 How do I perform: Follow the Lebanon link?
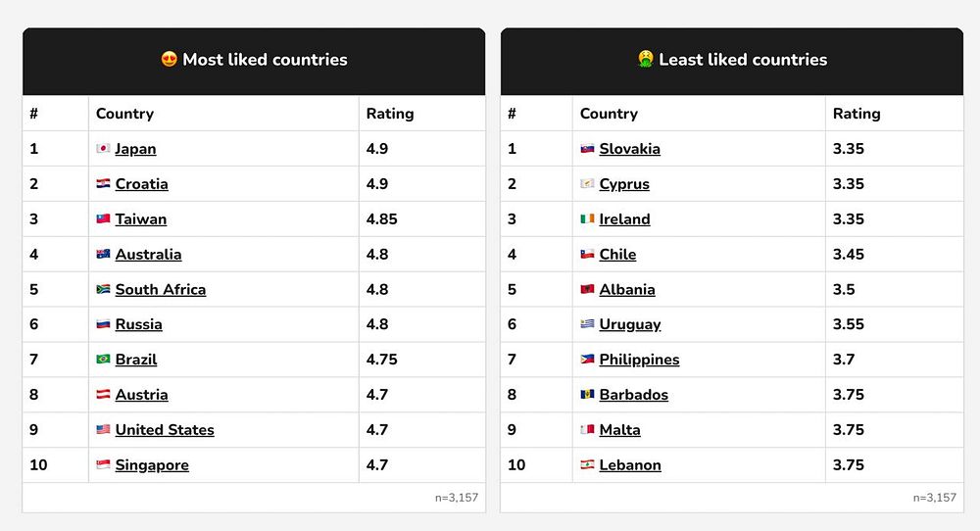pyautogui.click(x=630, y=464)
